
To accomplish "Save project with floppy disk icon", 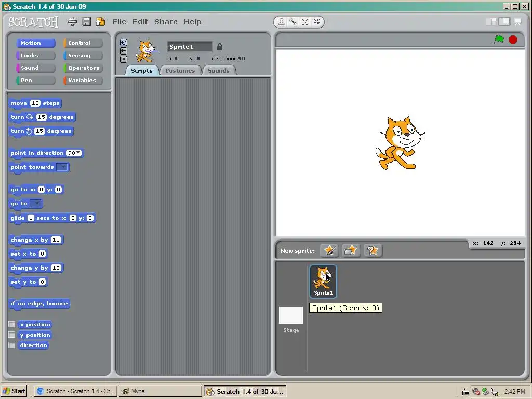I will 87,22.
